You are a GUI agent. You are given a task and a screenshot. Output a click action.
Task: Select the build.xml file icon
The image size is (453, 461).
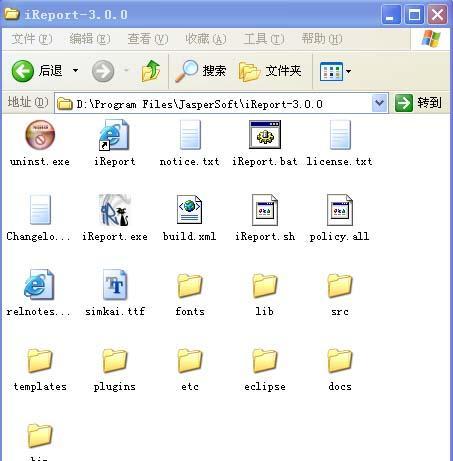189,209
